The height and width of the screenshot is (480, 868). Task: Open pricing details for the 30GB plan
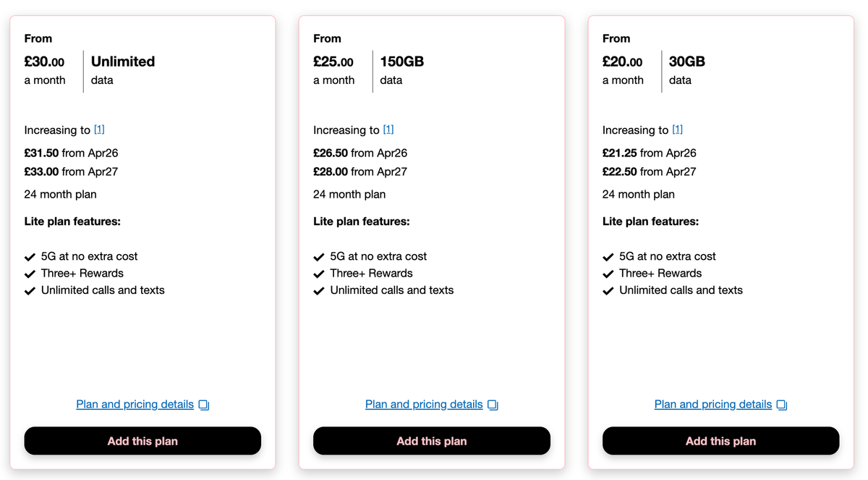coord(712,404)
